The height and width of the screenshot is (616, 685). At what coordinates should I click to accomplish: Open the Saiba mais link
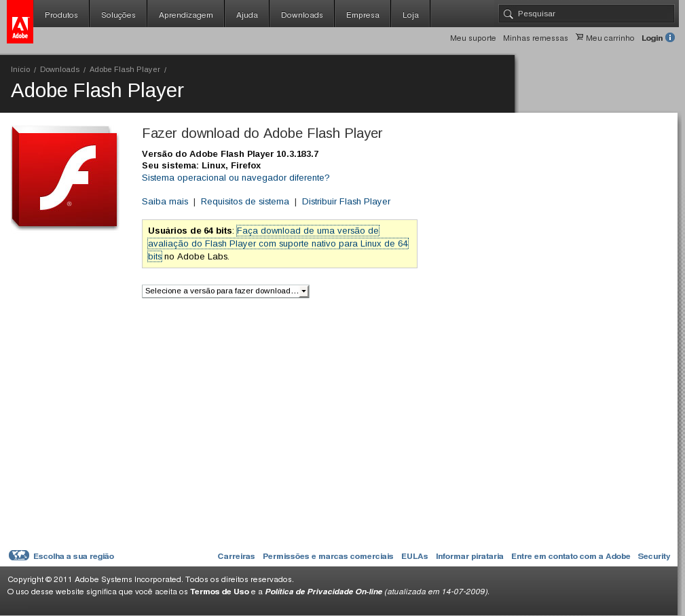pos(165,202)
